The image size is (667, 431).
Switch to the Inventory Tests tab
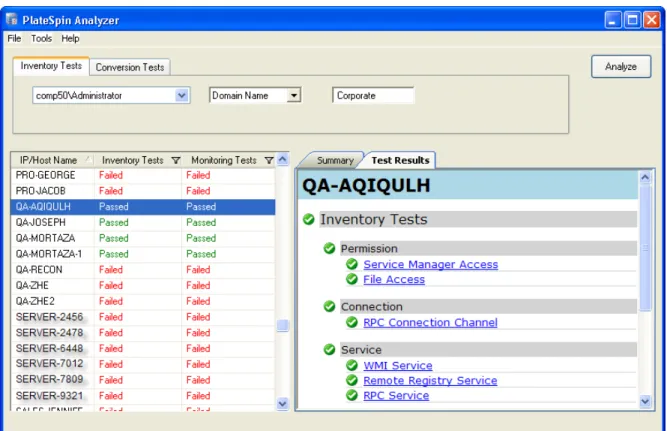coord(51,66)
